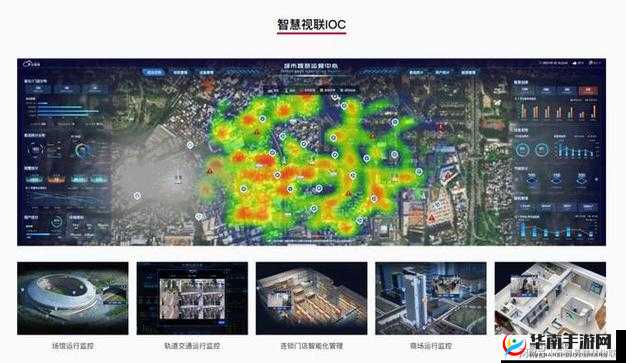Click the 智慧视联IOC page heading
Screen dimensions: 626x363
[311, 24]
